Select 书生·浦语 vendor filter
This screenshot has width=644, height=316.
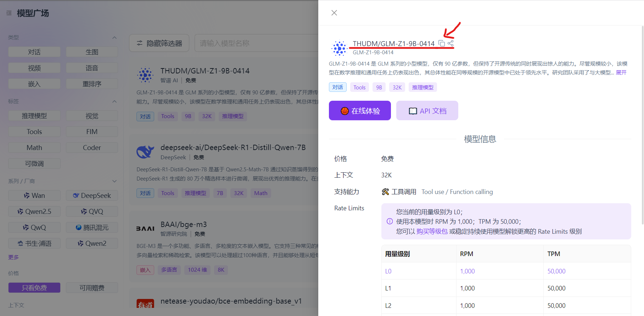coord(34,243)
